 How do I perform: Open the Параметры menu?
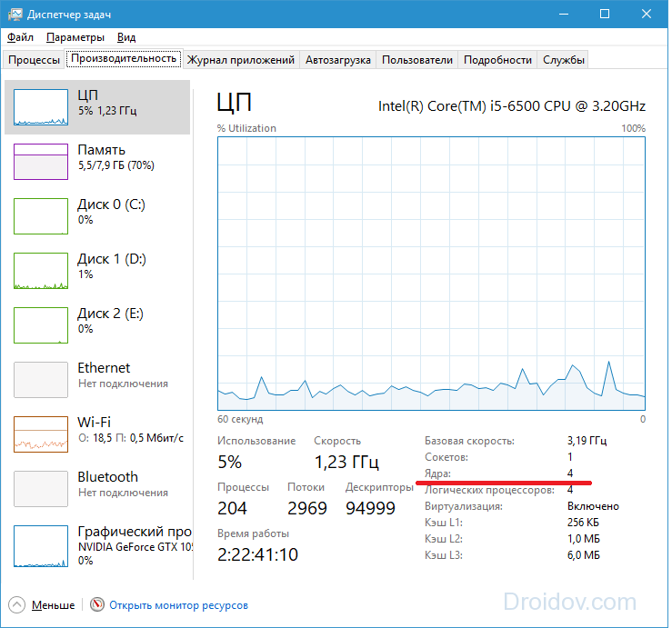tap(75, 37)
